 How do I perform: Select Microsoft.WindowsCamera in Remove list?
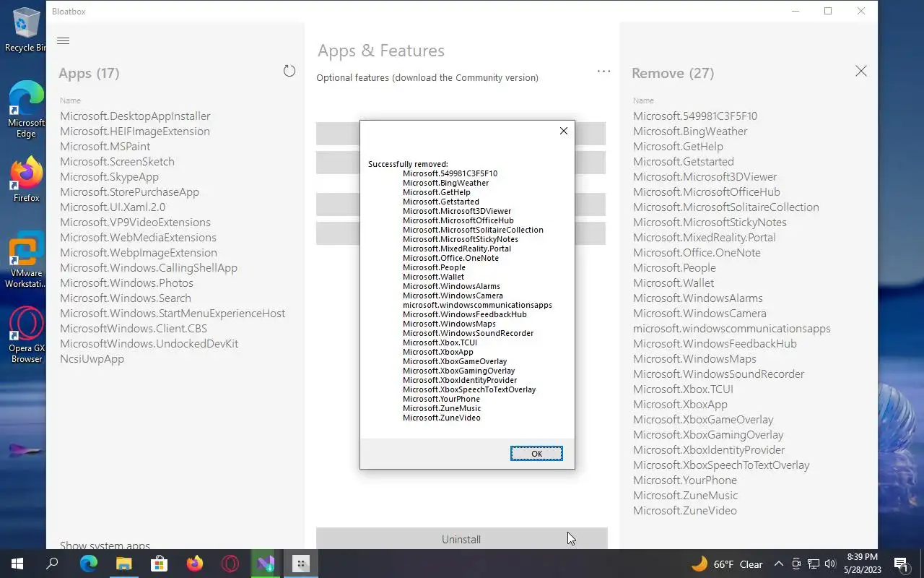(x=699, y=313)
